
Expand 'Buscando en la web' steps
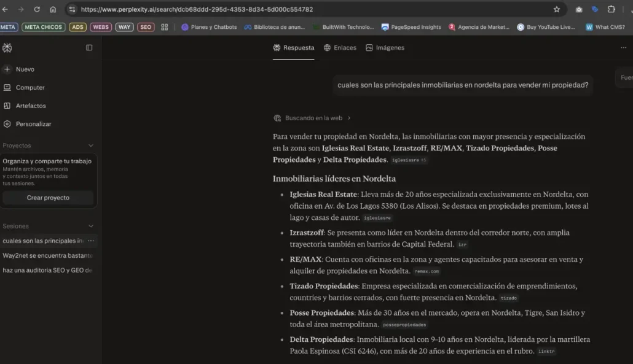click(x=312, y=118)
